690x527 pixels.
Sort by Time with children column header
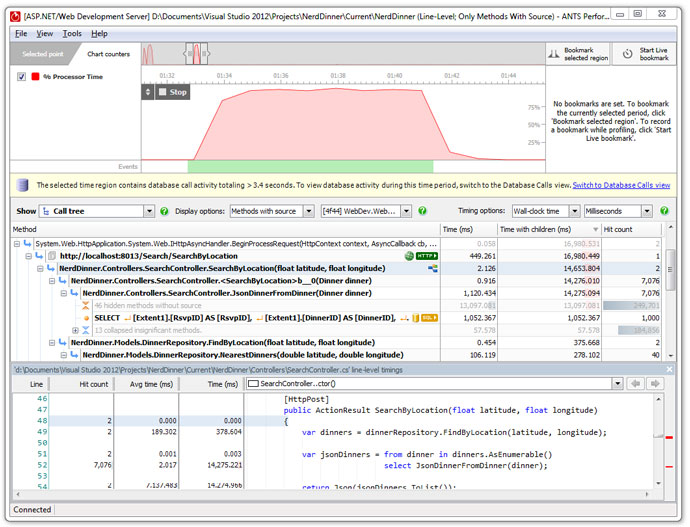point(534,230)
